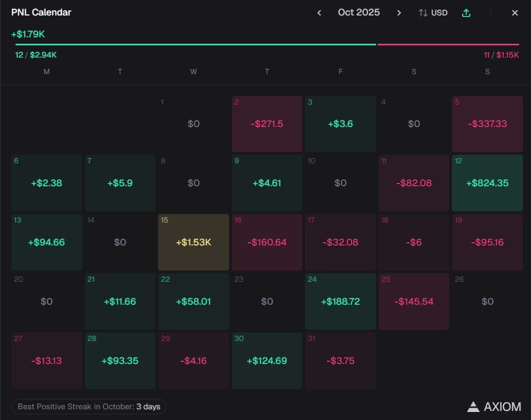This screenshot has height=420, width=531.
Task: Click the red losses progress bar segment
Action: (x=448, y=44)
